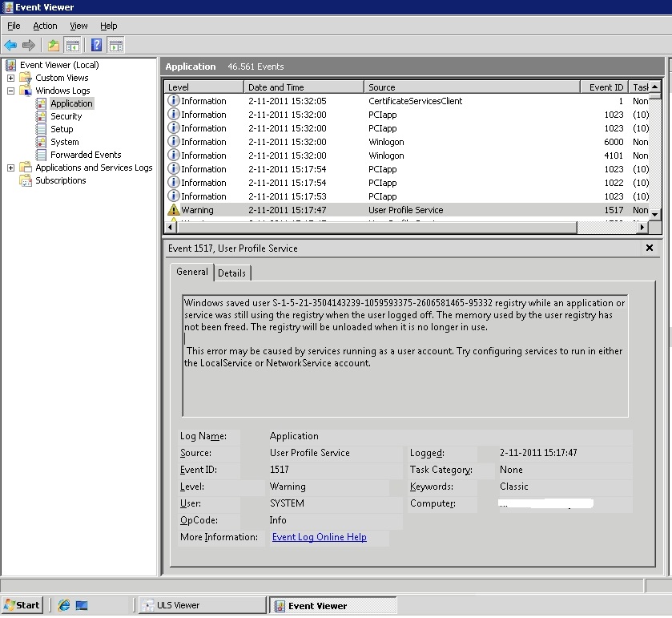Click the Security log icon in tree

tap(41, 117)
